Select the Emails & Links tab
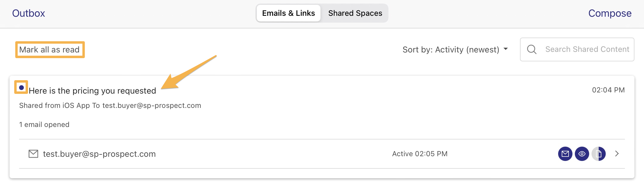The width and height of the screenshot is (644, 183). point(289,13)
